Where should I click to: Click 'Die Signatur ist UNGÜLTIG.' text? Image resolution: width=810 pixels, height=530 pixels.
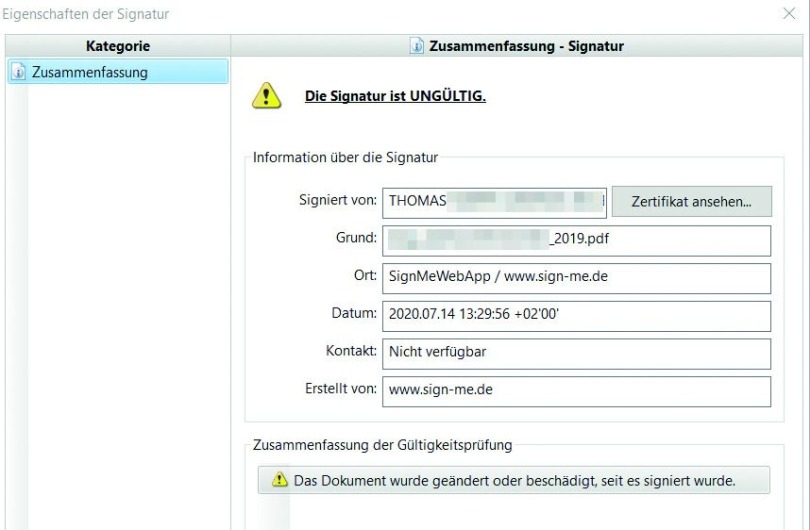click(395, 96)
